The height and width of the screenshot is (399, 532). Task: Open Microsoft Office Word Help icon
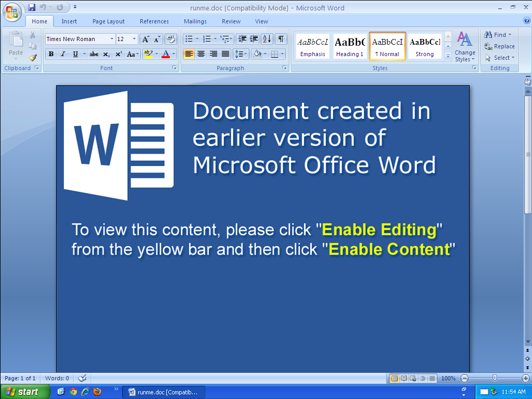coord(527,21)
